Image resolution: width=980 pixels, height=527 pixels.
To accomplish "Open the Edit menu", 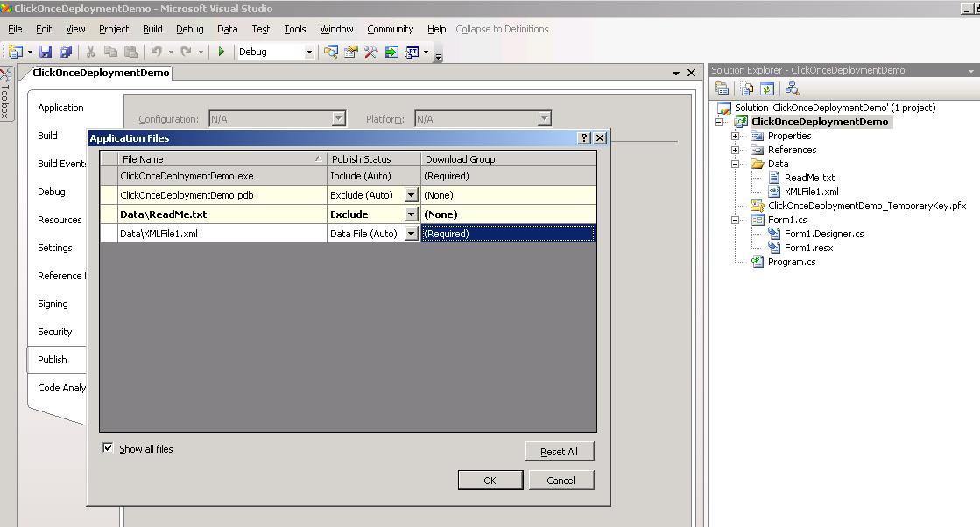I will coord(44,29).
